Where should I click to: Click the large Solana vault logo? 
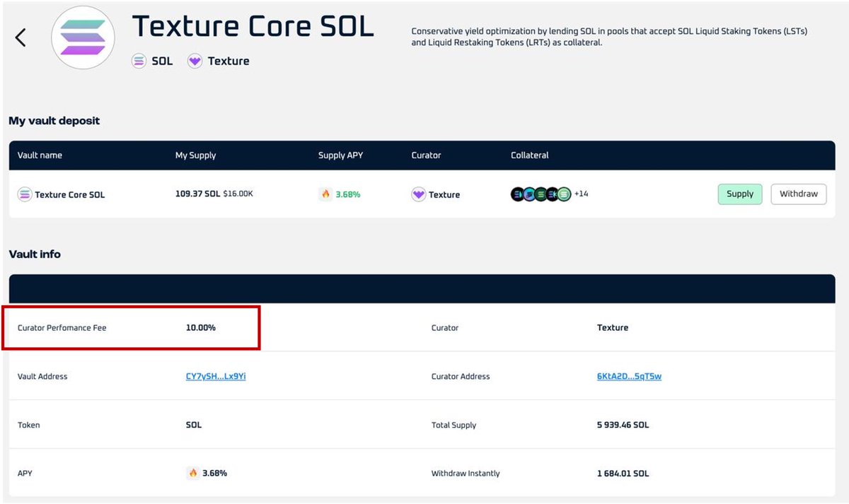[83, 37]
